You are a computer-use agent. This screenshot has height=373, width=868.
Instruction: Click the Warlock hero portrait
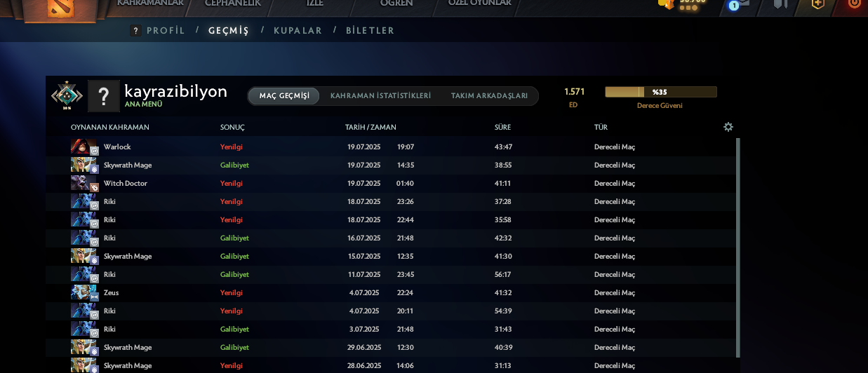[x=84, y=147]
